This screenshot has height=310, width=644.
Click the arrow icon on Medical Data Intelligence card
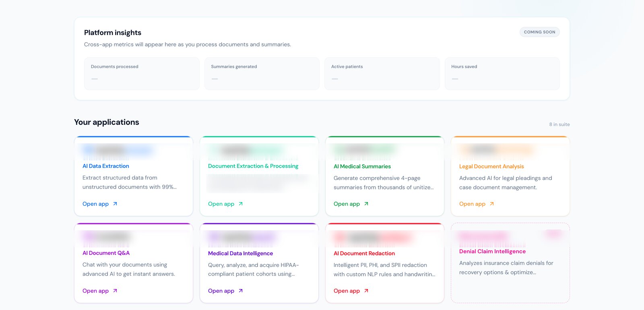(241, 291)
